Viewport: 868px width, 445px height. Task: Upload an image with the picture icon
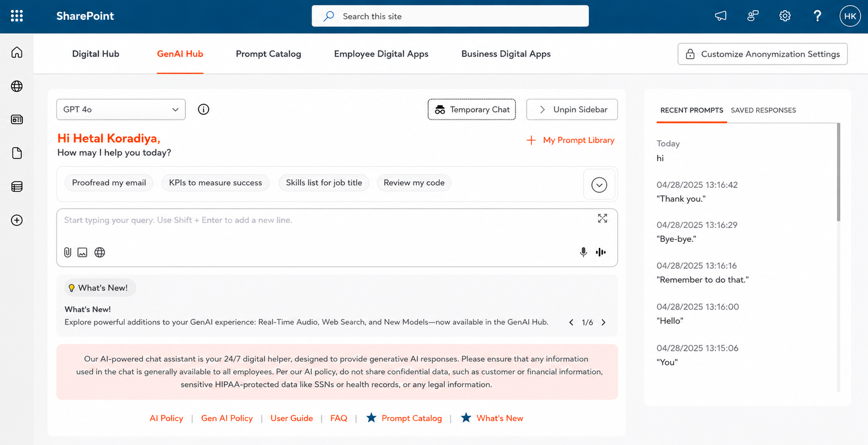coord(82,253)
